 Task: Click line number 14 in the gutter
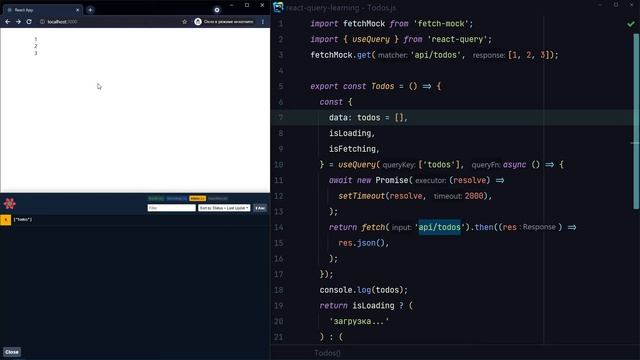pyautogui.click(x=279, y=227)
